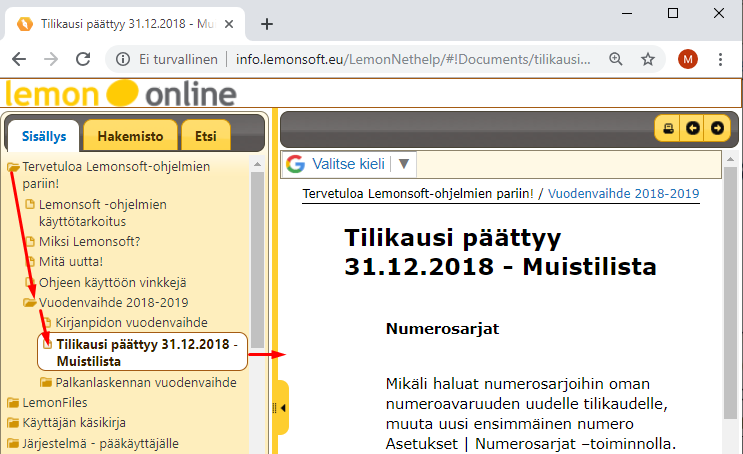Image resolution: width=743 pixels, height=454 pixels.
Task: Click the Numerosarjat heading
Action: pyautogui.click(x=443, y=328)
